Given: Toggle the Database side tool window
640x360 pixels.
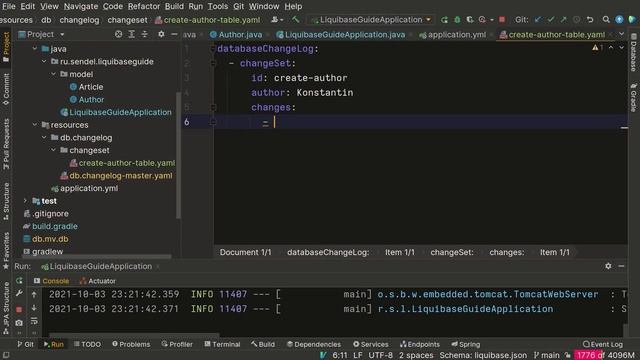Looking at the screenshot, I should pyautogui.click(x=633, y=52).
